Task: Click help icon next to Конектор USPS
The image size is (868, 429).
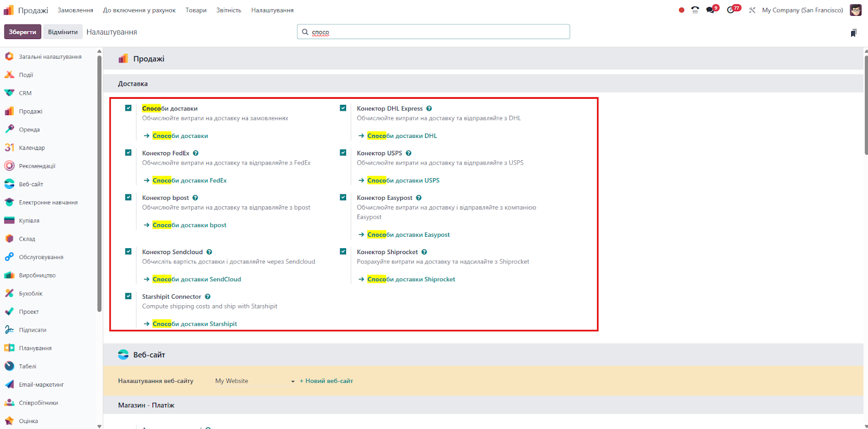Action: pos(409,153)
